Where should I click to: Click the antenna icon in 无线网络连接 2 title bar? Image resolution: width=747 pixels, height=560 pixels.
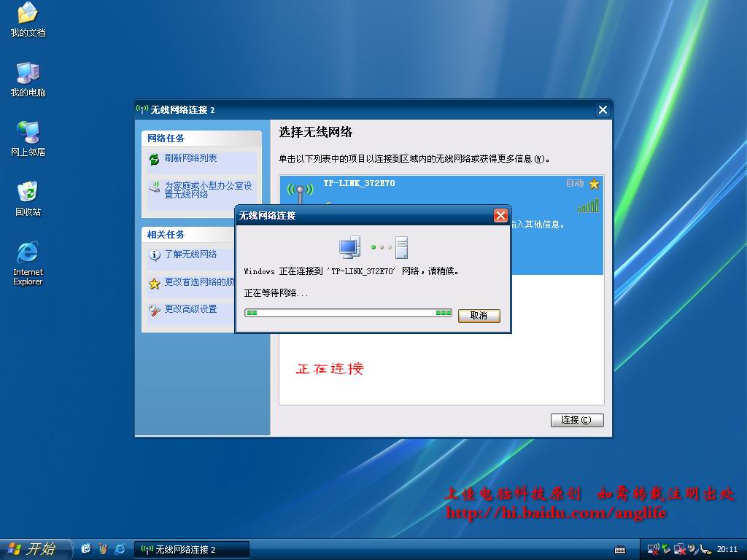142,109
